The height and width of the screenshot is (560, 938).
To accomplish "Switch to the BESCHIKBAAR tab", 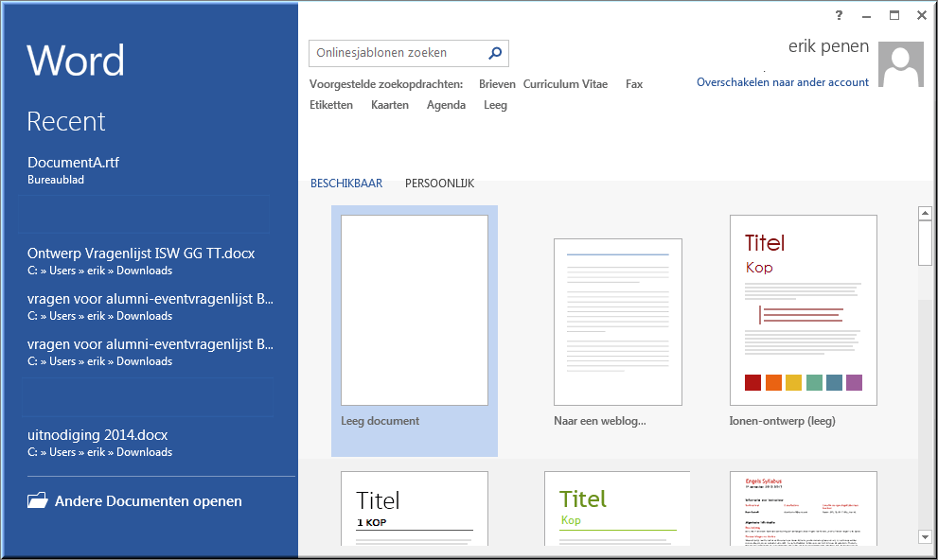I will (x=346, y=184).
